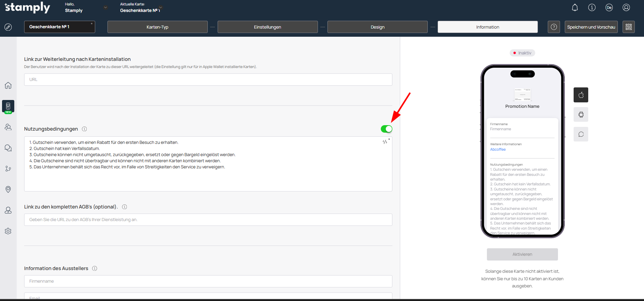Toggle code view in terms editor
The image size is (644, 301).
(x=385, y=142)
